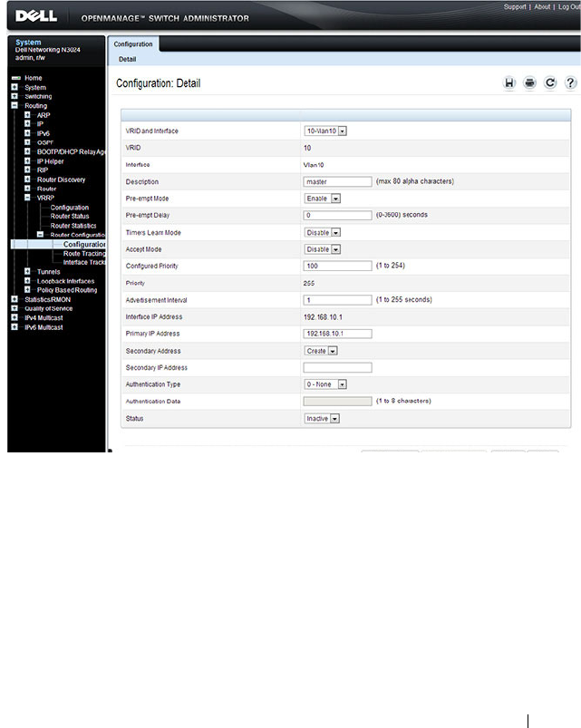Expand the Loopback Interfaces node

pos(27,280)
